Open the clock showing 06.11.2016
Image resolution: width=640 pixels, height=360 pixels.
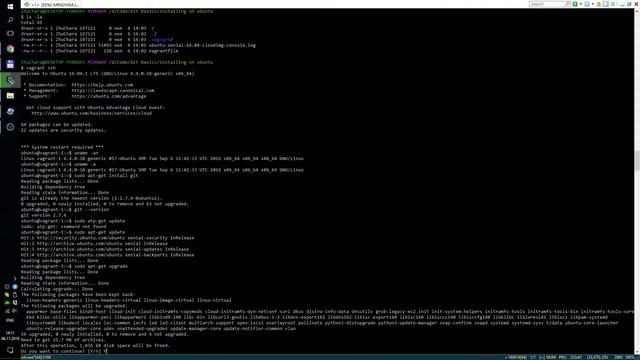pos(10,336)
